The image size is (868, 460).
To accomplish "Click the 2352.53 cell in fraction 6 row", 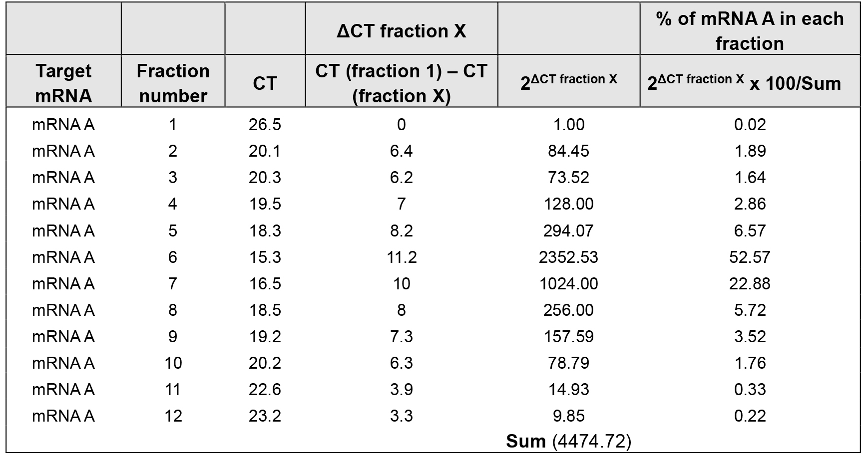I will pos(568,257).
